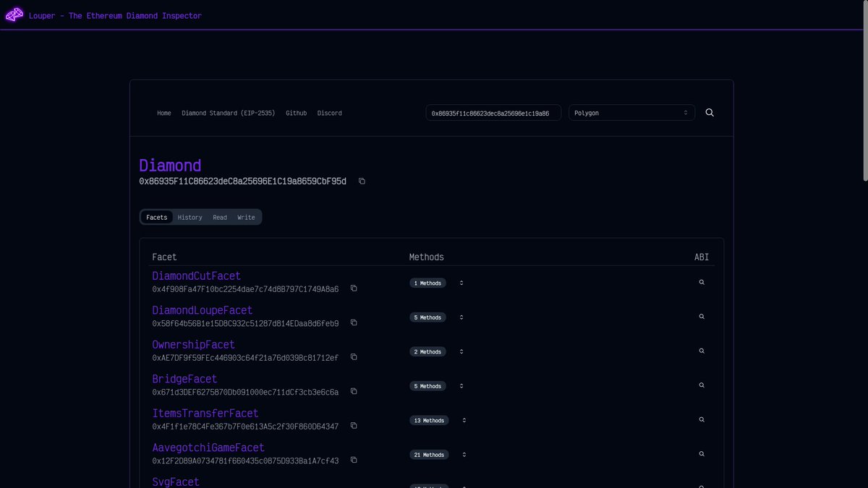This screenshot has width=868, height=488.
Task: Copy the DiamondCutFacet address
Action: click(354, 288)
